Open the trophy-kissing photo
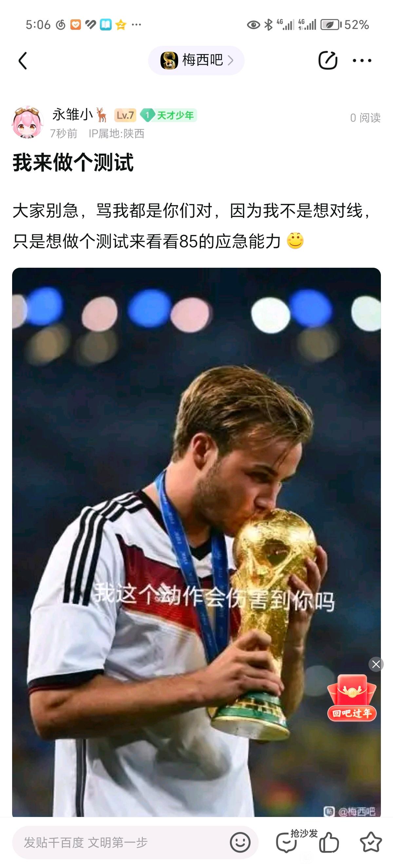Viewport: 393px width, 868px height. [196, 542]
